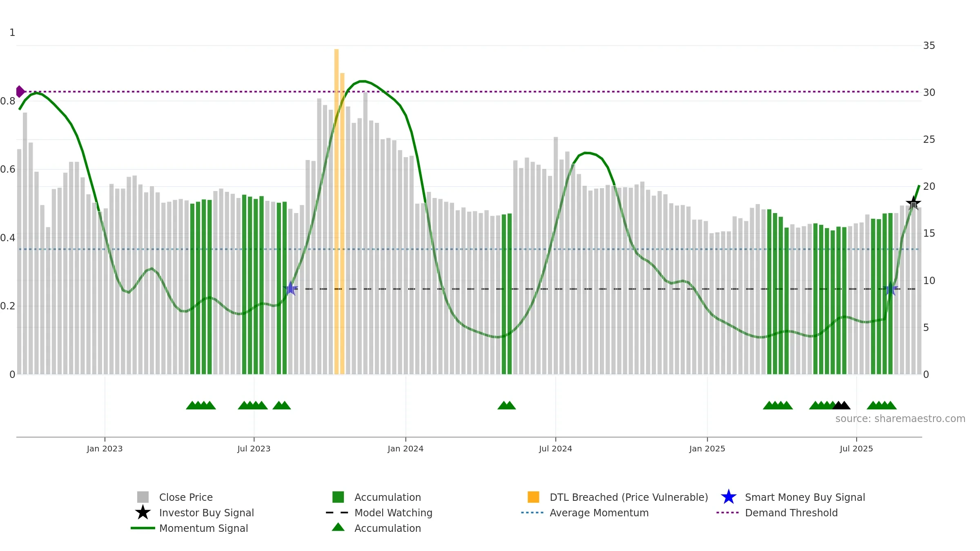The image size is (980, 551).
Task: Click the orange DTL Breached legend swatch
Action: point(533,497)
